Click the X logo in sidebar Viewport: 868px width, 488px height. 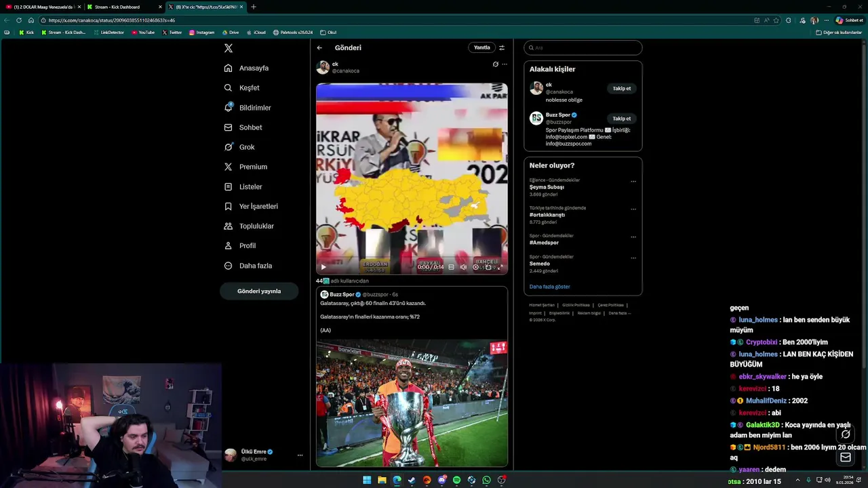[x=229, y=48]
